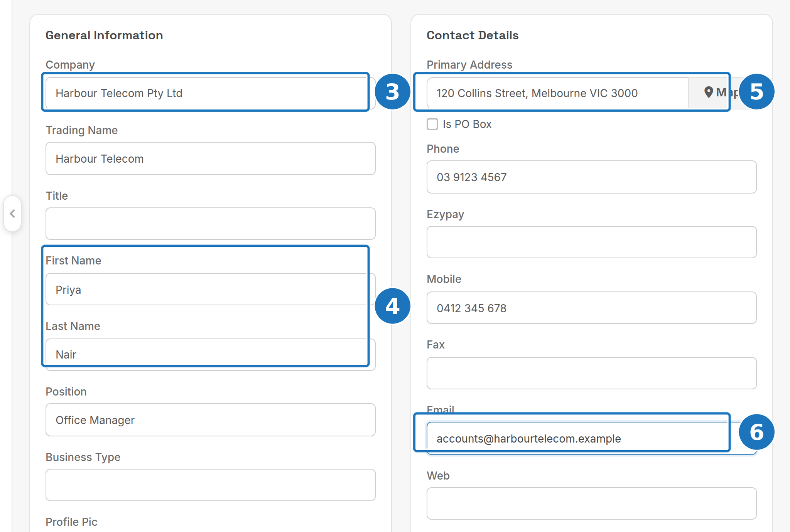Collapse the side panel using the left chevron
The image size is (790, 532).
(12, 214)
